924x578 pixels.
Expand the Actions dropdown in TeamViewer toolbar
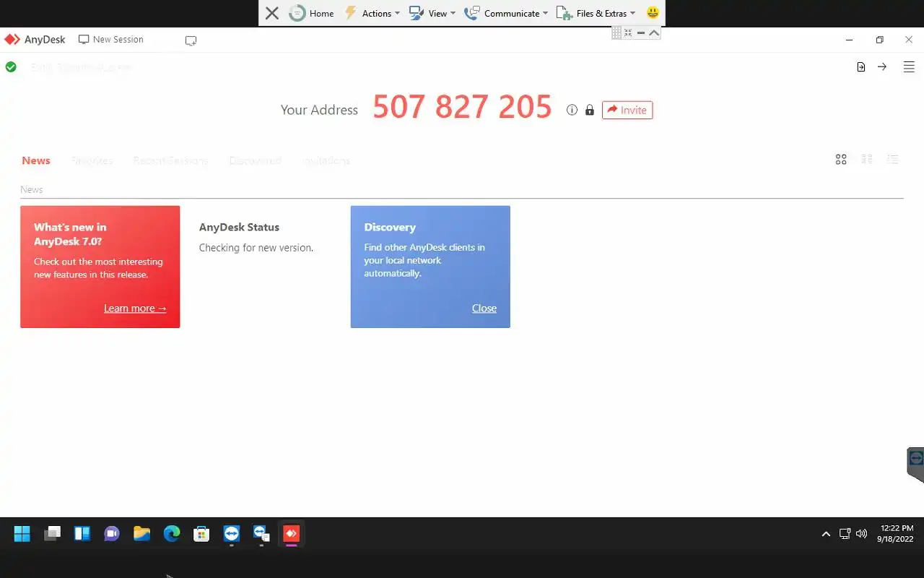click(372, 13)
